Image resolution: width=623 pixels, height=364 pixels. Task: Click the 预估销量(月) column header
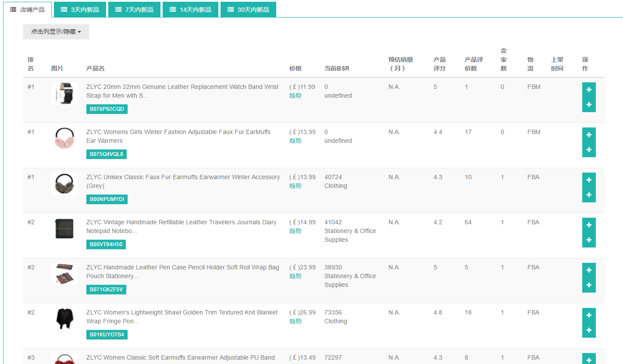click(x=401, y=64)
